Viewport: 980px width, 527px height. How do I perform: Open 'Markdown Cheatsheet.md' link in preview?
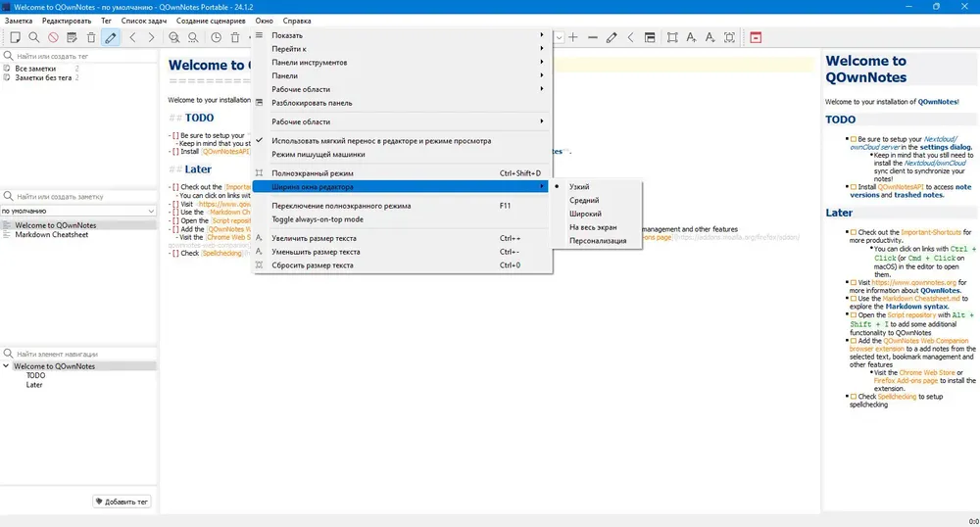[x=921, y=299]
